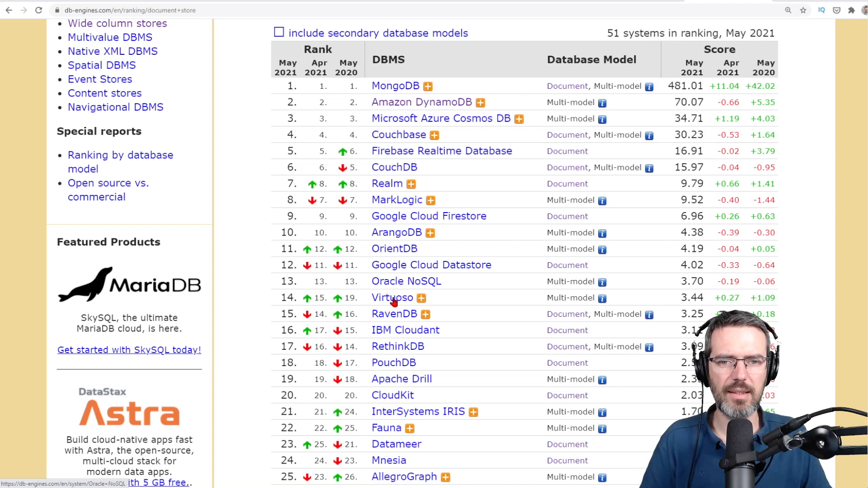
Task: Click the browser back arrow
Action: pyautogui.click(x=9, y=10)
